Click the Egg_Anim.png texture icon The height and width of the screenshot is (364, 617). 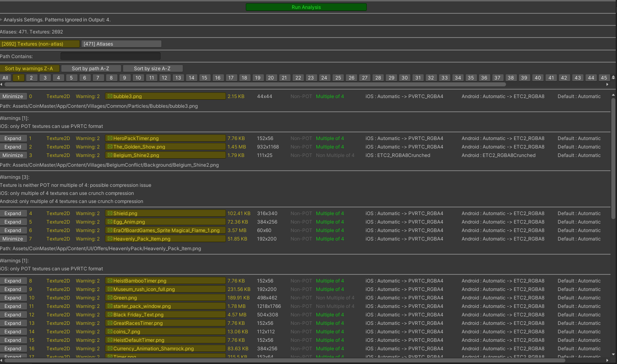(109, 222)
